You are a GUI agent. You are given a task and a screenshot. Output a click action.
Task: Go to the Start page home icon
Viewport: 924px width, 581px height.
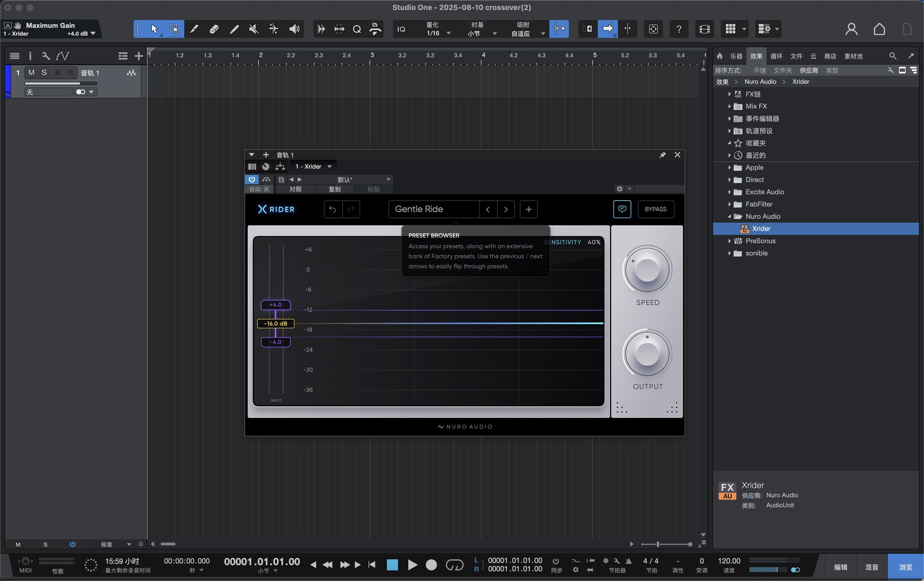point(879,29)
